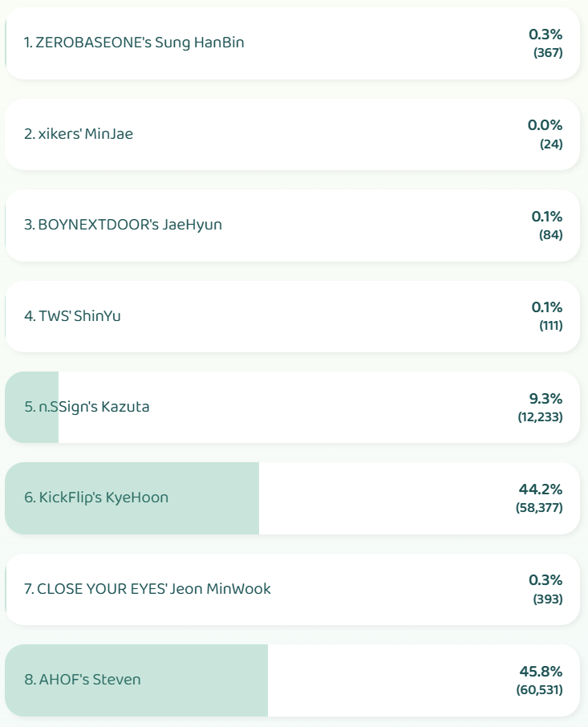Click the (393) vote count

[x=548, y=599]
